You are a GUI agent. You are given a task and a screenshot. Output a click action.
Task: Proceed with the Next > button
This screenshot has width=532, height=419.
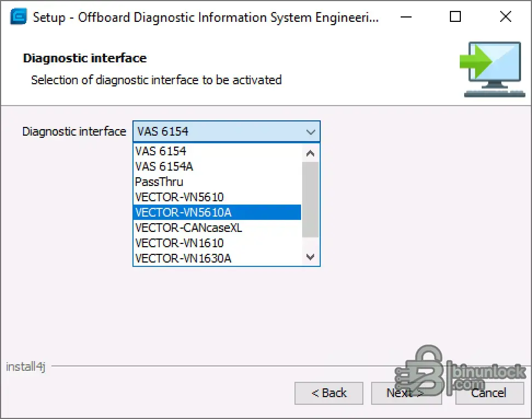(x=406, y=393)
